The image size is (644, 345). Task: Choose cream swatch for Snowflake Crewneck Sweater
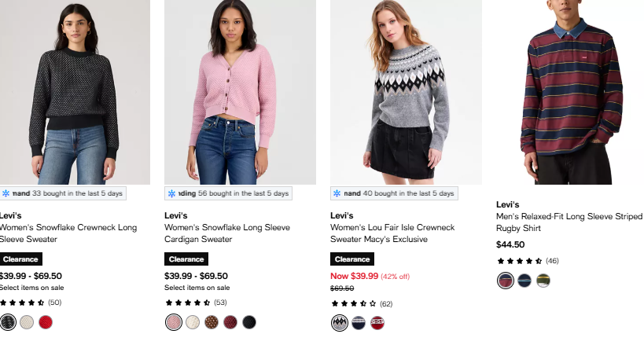tap(27, 322)
